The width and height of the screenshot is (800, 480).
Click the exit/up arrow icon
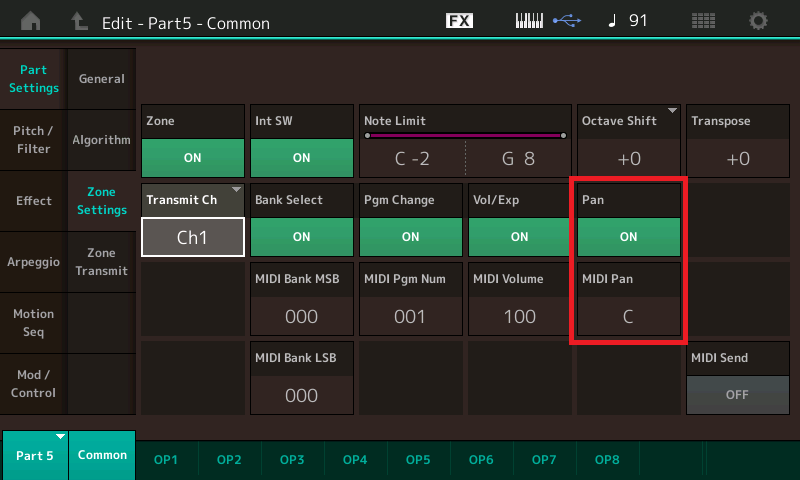pos(79,21)
